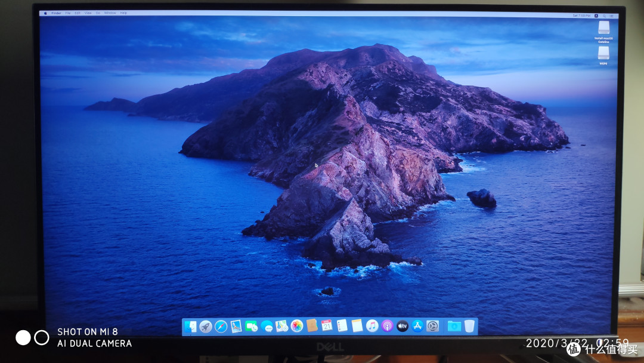Open the Trash in the Dock
Viewport: 644px width, 363px height.
(x=469, y=327)
